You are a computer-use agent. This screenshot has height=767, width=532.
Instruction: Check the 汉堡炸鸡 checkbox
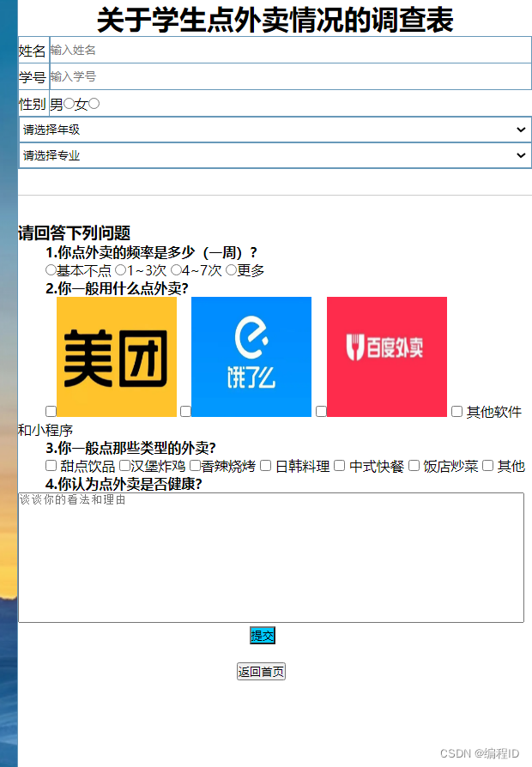tap(124, 465)
